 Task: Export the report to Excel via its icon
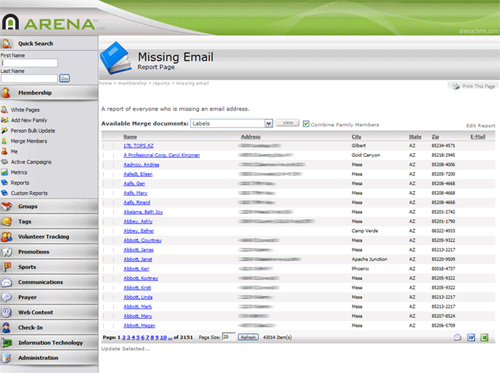484,337
